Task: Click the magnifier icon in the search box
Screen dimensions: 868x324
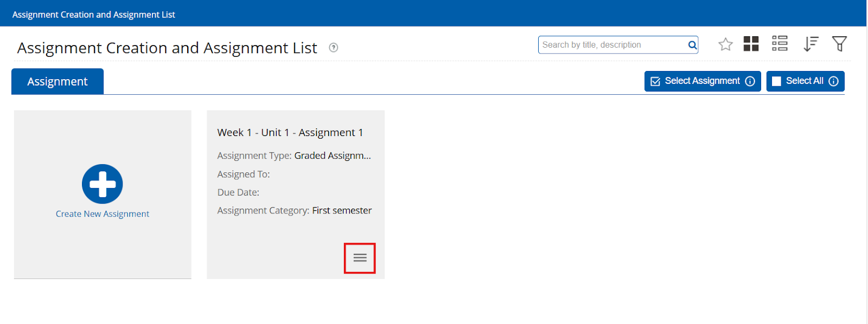Action: point(692,45)
